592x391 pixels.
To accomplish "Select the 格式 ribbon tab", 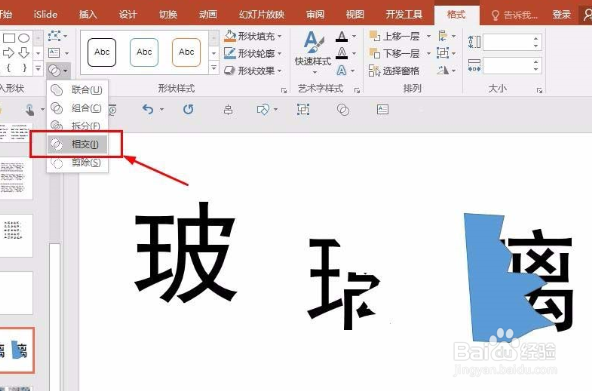I will [x=456, y=14].
